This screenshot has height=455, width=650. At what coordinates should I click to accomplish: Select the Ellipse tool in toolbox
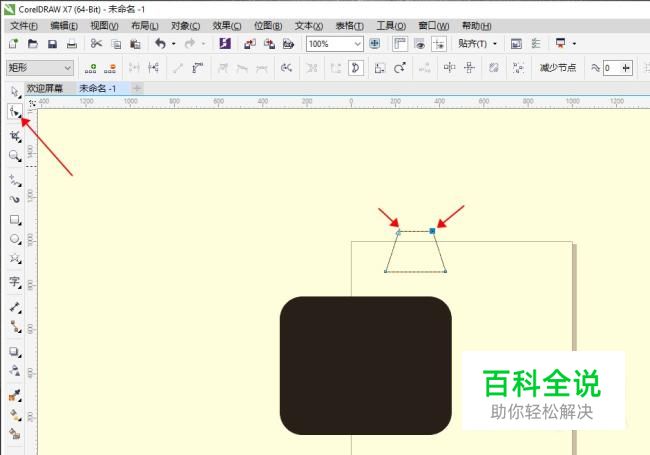point(15,239)
